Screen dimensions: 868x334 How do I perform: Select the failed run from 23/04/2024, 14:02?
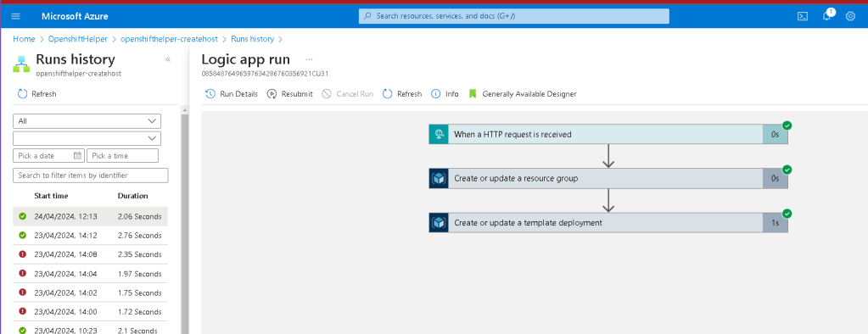[x=90, y=292]
